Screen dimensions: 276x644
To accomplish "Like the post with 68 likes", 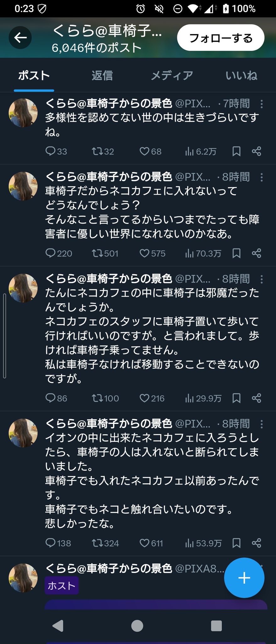I will pos(144,151).
